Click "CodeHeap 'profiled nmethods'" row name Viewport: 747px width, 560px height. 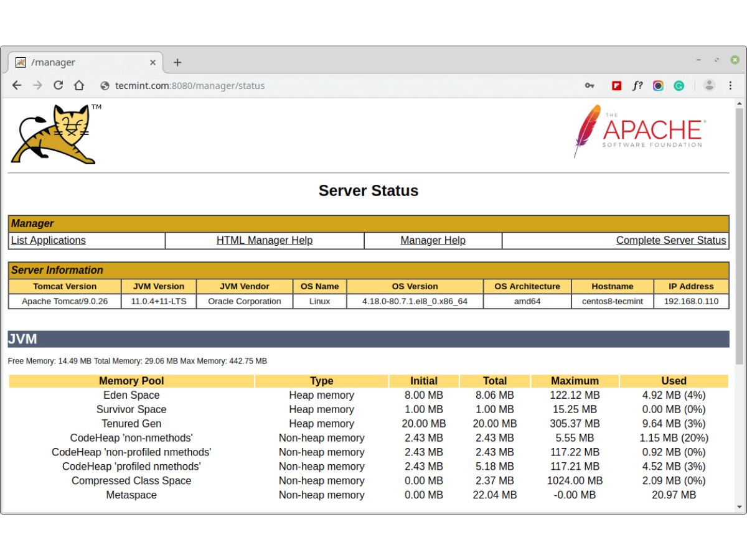[131, 467]
